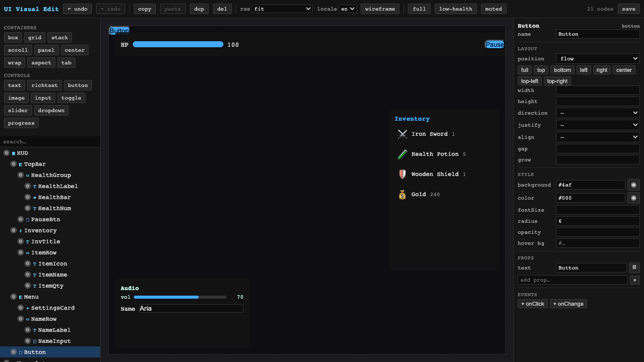The width and height of the screenshot is (644, 362).
Task: Open the background color picker button
Action: (634, 185)
